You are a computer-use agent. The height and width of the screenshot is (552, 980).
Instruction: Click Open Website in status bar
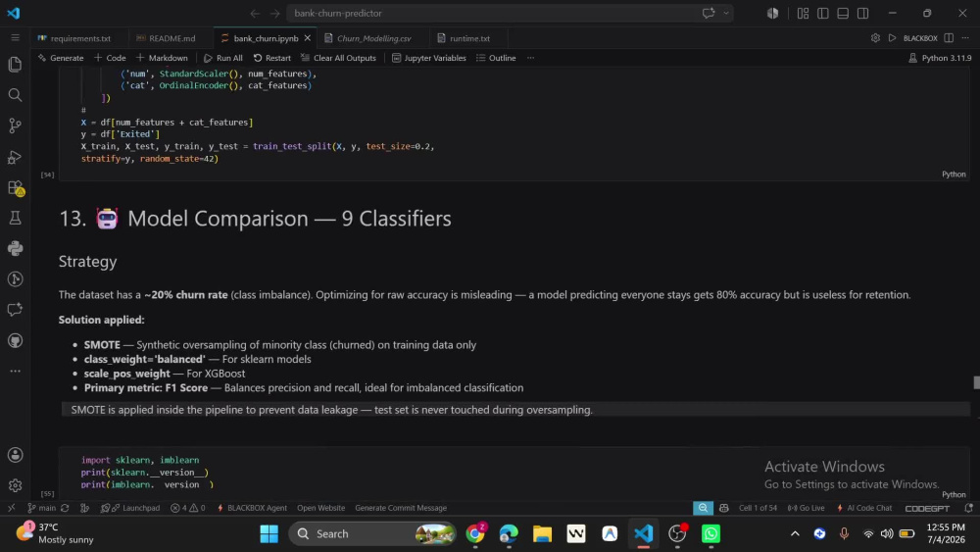320,508
